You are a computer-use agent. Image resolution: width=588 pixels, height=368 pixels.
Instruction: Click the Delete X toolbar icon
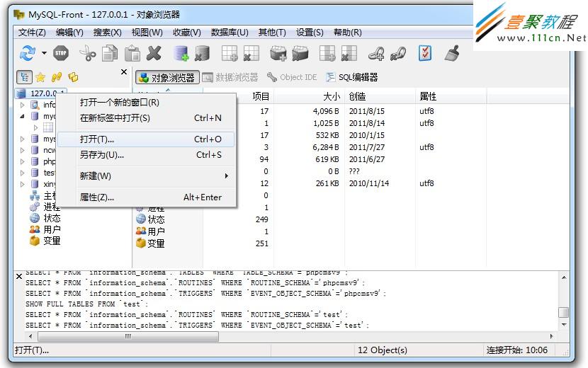(154, 53)
